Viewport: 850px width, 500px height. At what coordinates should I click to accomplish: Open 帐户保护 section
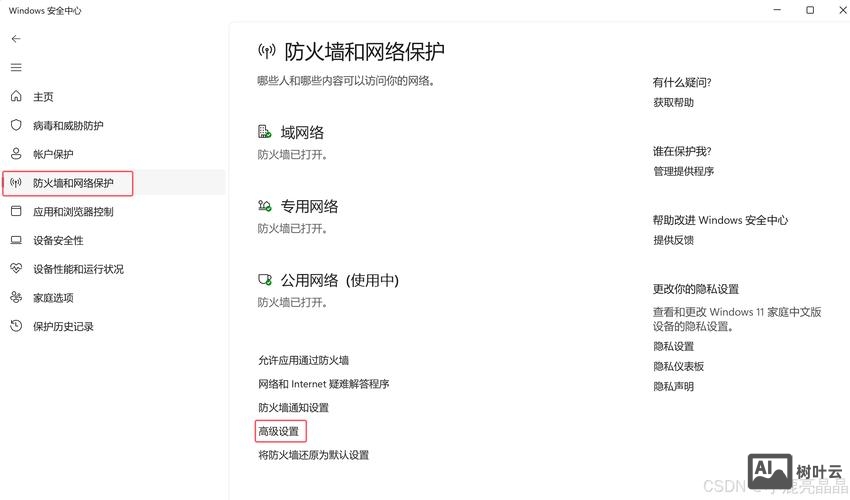tap(53, 154)
